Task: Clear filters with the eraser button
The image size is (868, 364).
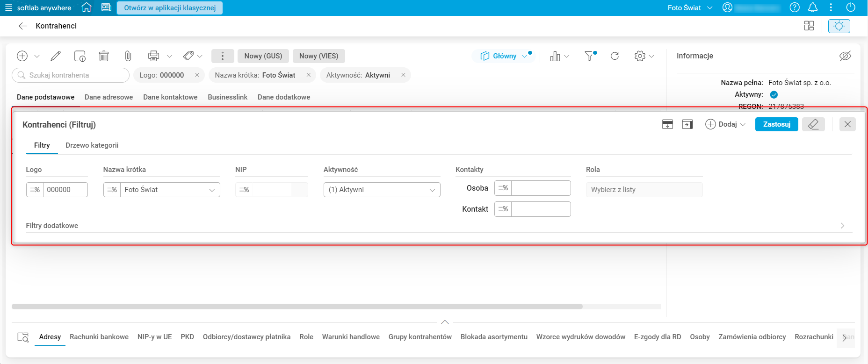Action: pyautogui.click(x=813, y=124)
